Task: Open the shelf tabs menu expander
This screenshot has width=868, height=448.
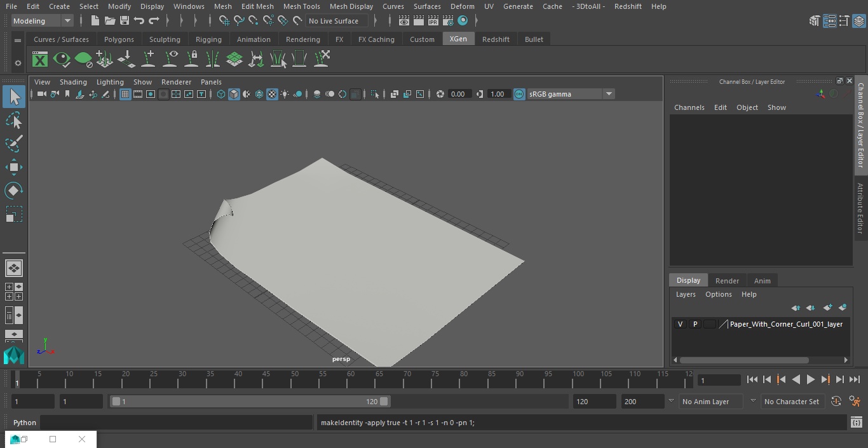Action: (x=17, y=39)
